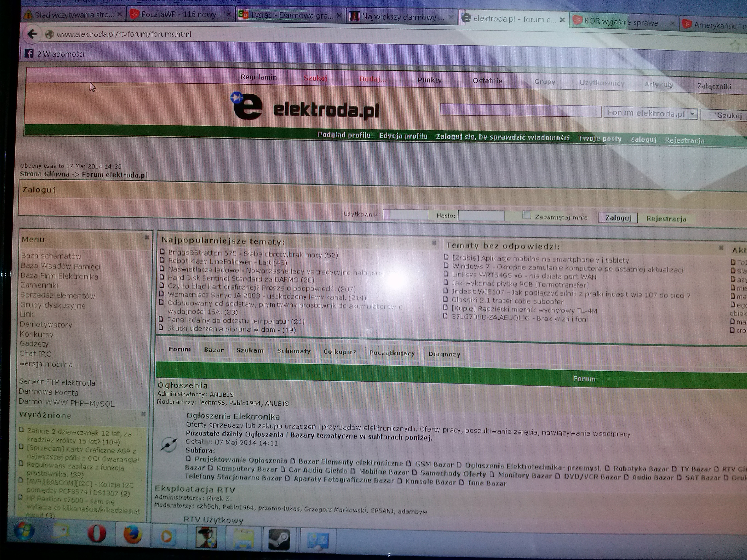Close the 'Błąd wczytywania stro...' tab
Image resolution: width=747 pixels, height=560 pixels.
[119, 14]
